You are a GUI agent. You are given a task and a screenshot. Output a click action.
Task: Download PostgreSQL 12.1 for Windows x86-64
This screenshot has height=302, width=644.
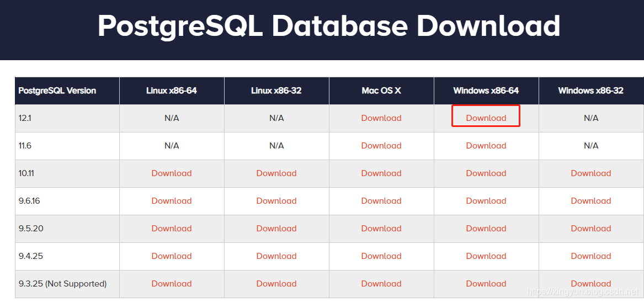[x=486, y=118]
